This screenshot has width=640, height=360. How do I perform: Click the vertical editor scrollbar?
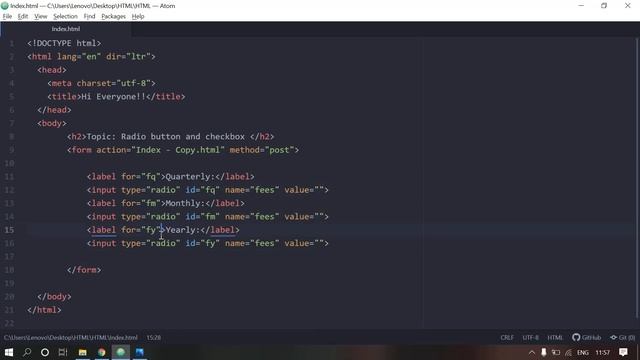point(637,178)
